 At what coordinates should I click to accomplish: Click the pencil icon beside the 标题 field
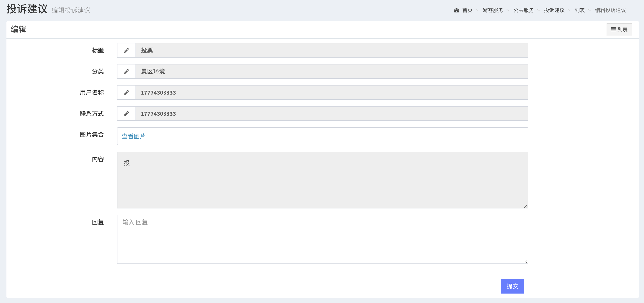pos(126,50)
